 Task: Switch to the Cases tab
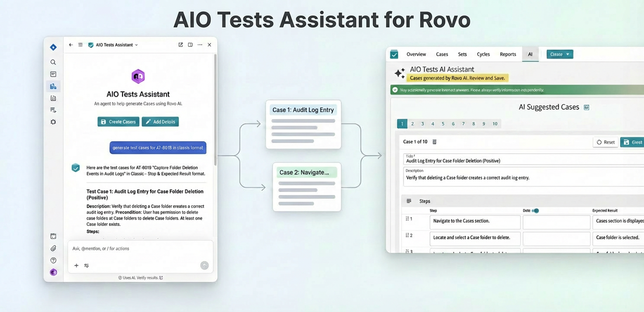click(x=442, y=54)
